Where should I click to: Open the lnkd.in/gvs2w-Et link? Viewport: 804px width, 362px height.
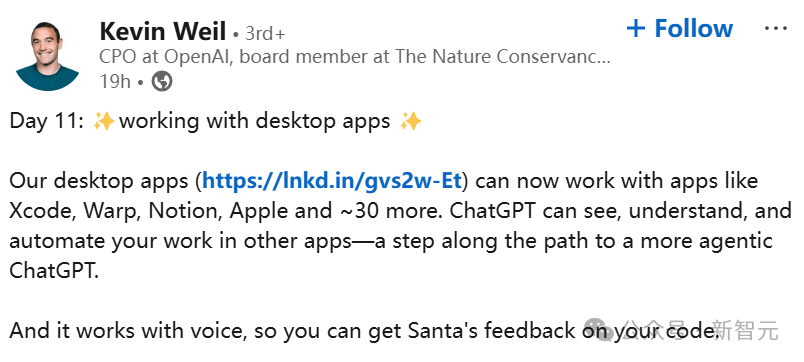pyautogui.click(x=332, y=181)
